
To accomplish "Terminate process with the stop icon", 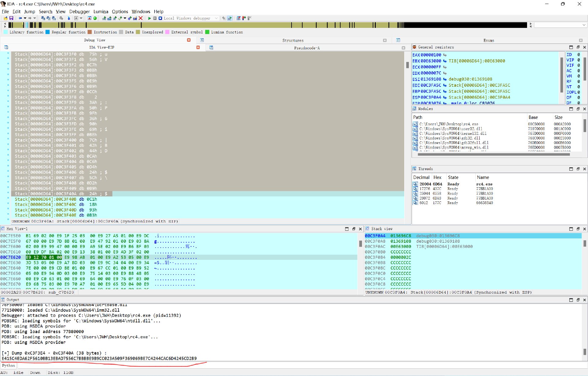I will 160,18.
